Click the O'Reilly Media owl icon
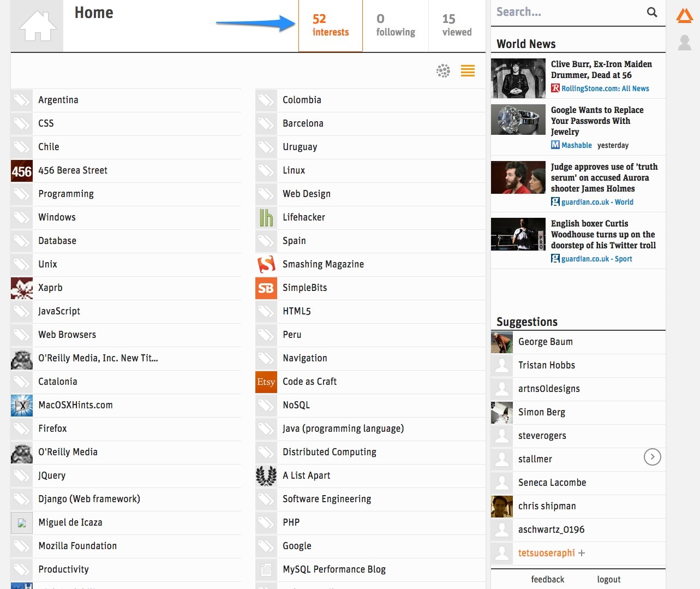 22,453
